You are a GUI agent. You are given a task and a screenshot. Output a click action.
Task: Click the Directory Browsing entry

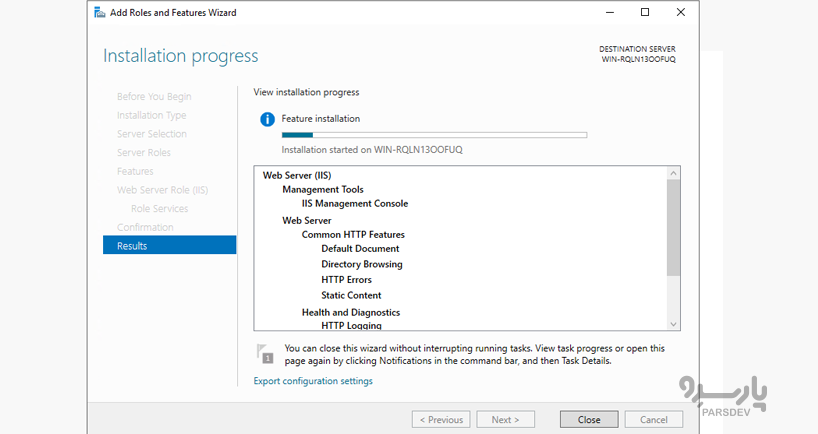[362, 264]
